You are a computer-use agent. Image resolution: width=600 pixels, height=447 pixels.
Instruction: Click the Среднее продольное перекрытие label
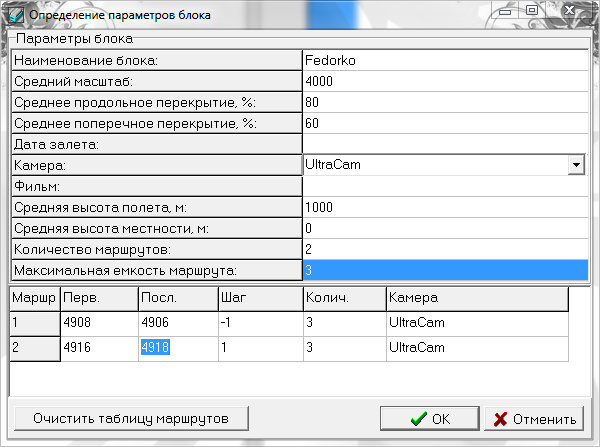click(x=157, y=103)
